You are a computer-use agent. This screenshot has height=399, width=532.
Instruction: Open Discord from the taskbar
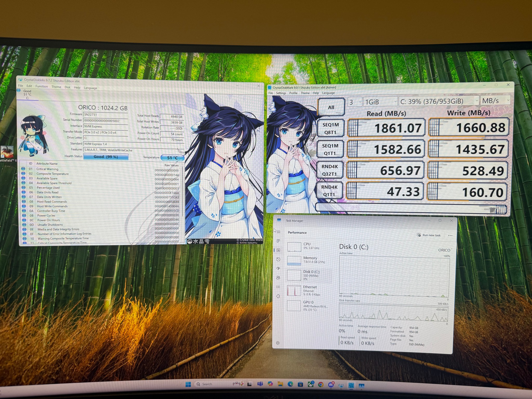[x=331, y=385]
